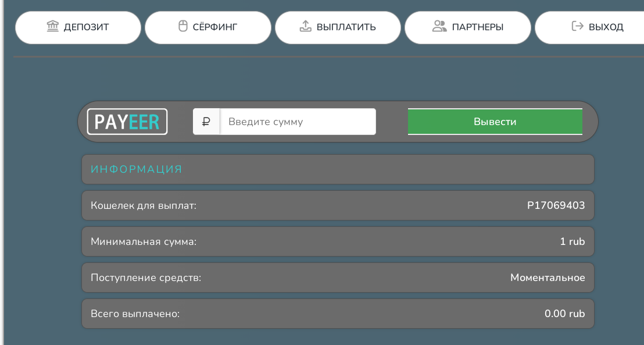Screen dimensions: 644x345
Task: Open the Депозит menu item
Action: coord(78,27)
